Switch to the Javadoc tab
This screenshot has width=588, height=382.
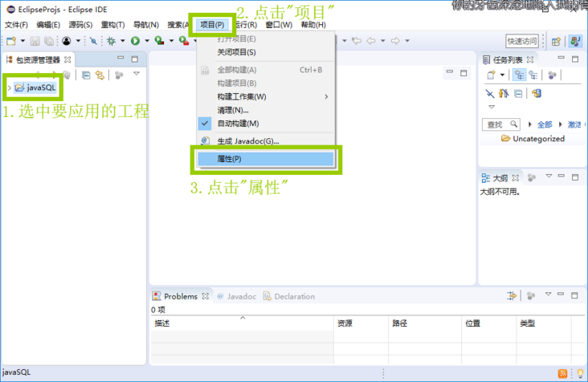coord(237,296)
